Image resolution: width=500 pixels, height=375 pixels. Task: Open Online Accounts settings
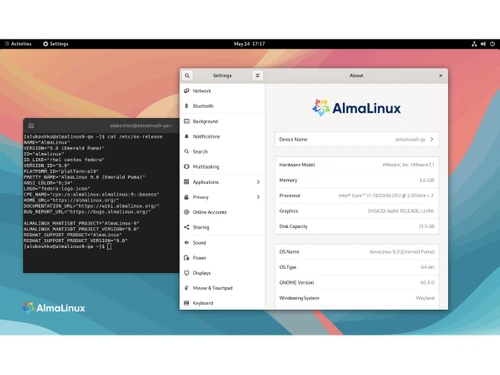coord(222,212)
